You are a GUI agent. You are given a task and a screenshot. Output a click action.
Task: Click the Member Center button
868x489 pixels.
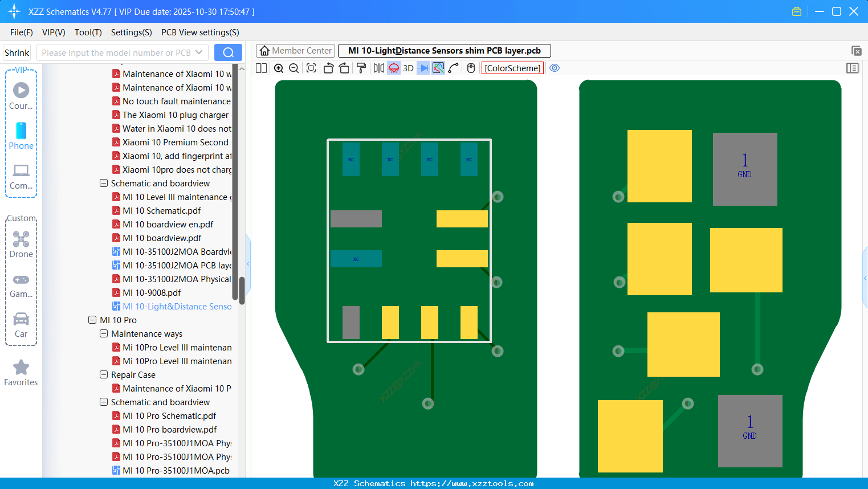295,50
